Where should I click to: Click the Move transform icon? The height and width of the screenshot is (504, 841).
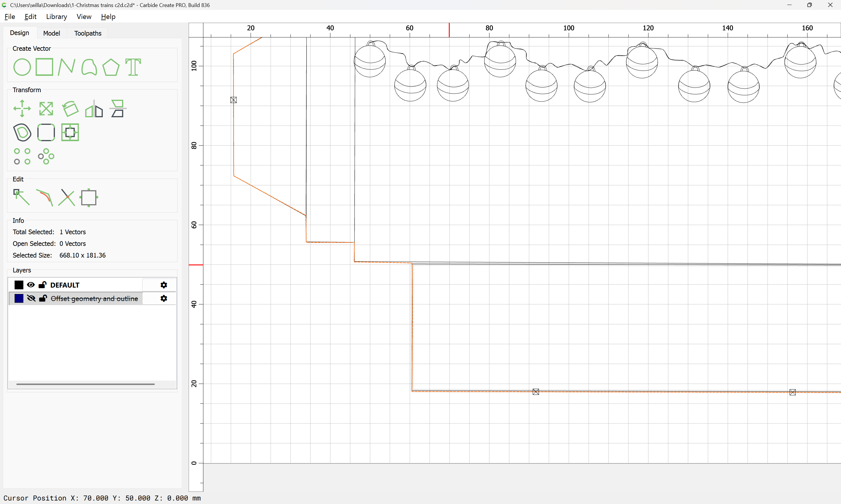point(22,109)
